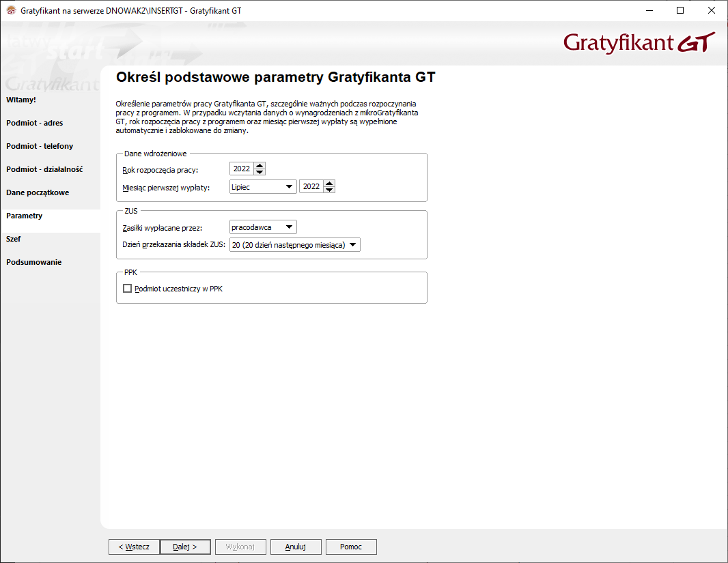This screenshot has width=728, height=563.
Task: Minimize the Gratyfikant GT window
Action: (x=649, y=10)
